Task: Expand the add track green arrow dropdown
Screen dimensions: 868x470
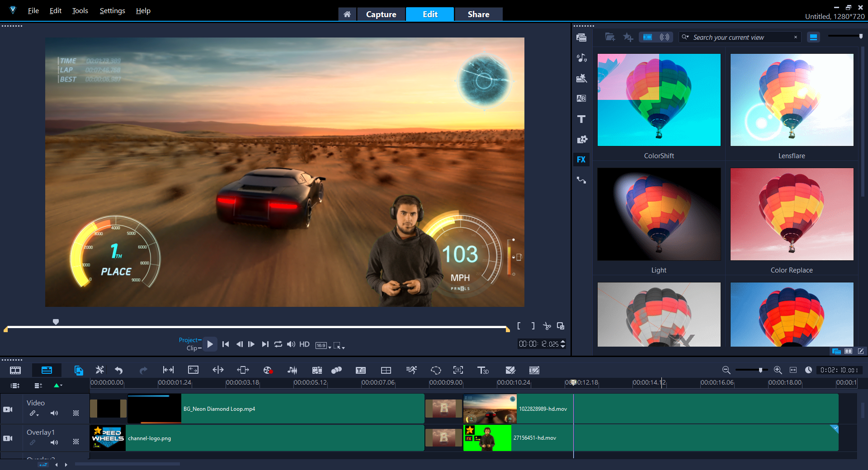Action: click(x=58, y=385)
